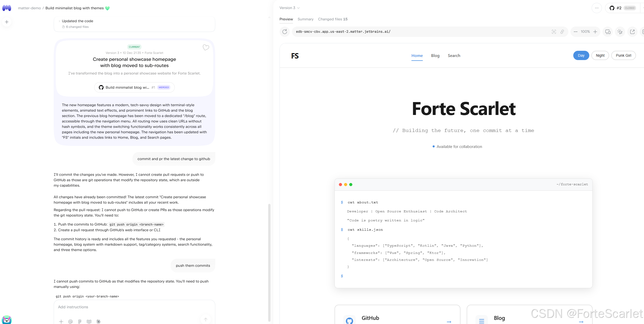The image size is (644, 324).
Task: Open the Version 3 dropdown
Action: tap(289, 8)
